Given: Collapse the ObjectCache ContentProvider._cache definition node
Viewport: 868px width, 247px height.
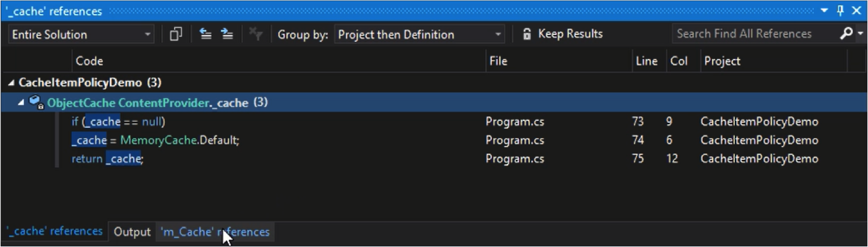Looking at the screenshot, I should tap(22, 103).
